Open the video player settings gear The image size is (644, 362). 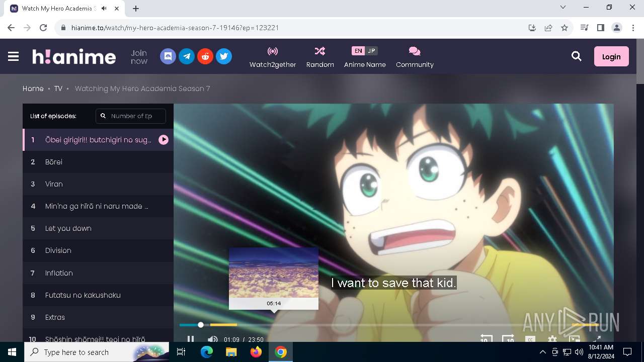[552, 339]
